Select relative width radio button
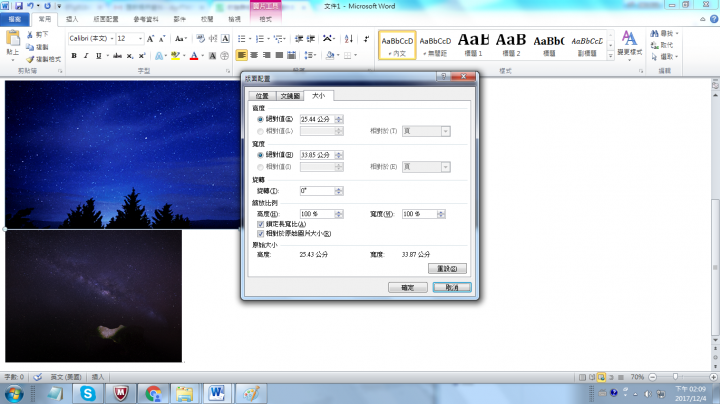The image size is (720, 404). point(260,167)
